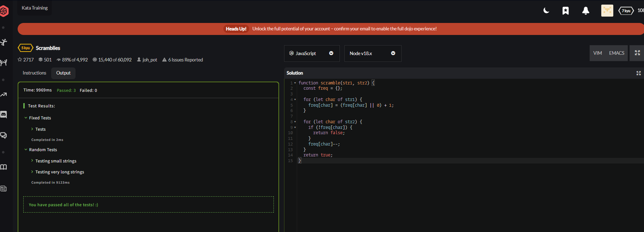Image resolution: width=644 pixels, height=232 pixels.
Task: Click the Discord icon in the sidebar
Action: pyautogui.click(x=4, y=115)
